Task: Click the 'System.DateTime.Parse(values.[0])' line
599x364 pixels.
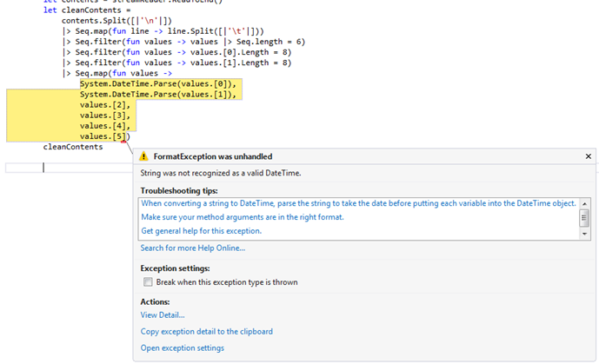Action: pyautogui.click(x=158, y=83)
